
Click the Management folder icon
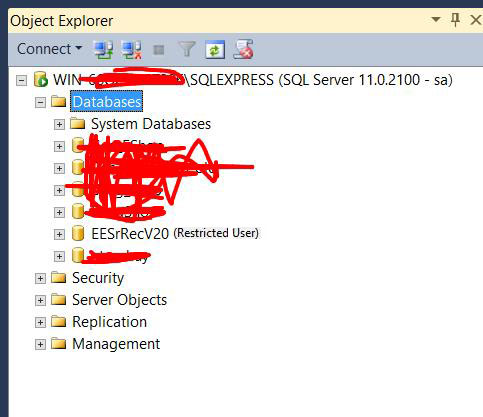pos(59,343)
